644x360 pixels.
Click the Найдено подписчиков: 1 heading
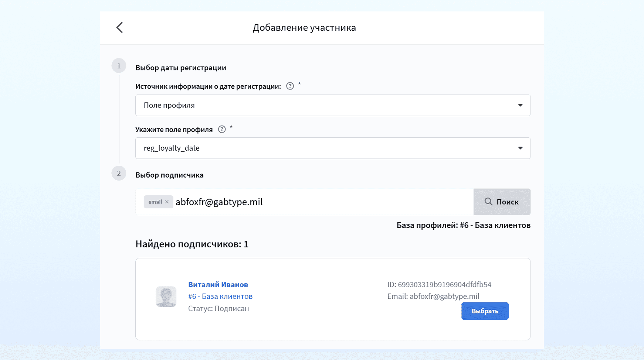(x=192, y=244)
